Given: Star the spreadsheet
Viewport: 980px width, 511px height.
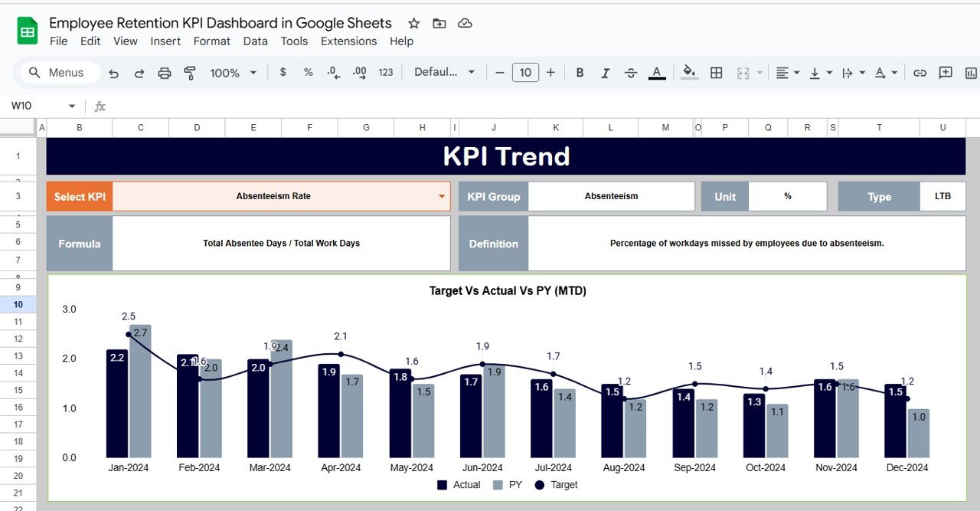Looking at the screenshot, I should click(x=413, y=23).
